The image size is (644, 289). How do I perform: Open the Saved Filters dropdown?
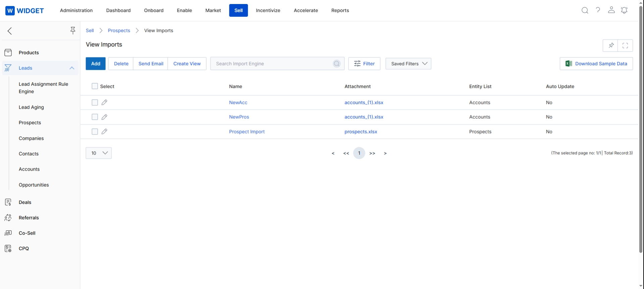pos(408,64)
